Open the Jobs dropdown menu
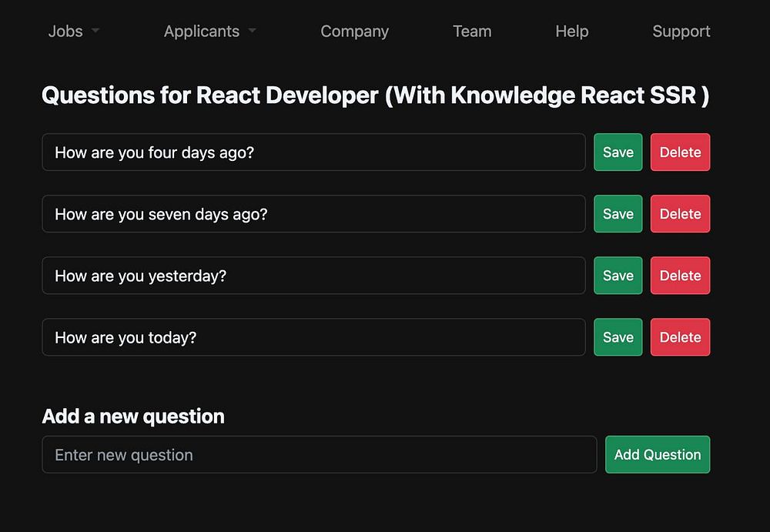Image resolution: width=770 pixels, height=532 pixels. click(x=73, y=32)
